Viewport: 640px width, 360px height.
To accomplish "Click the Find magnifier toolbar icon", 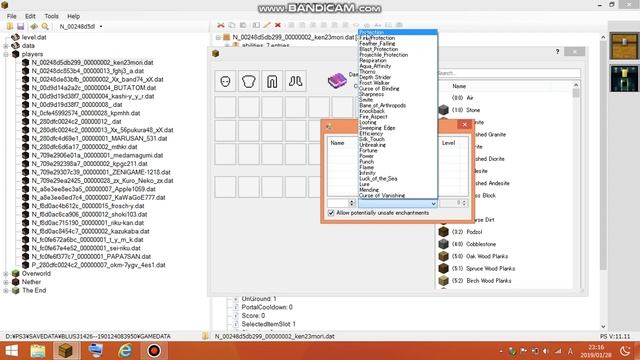I will tap(45, 27).
